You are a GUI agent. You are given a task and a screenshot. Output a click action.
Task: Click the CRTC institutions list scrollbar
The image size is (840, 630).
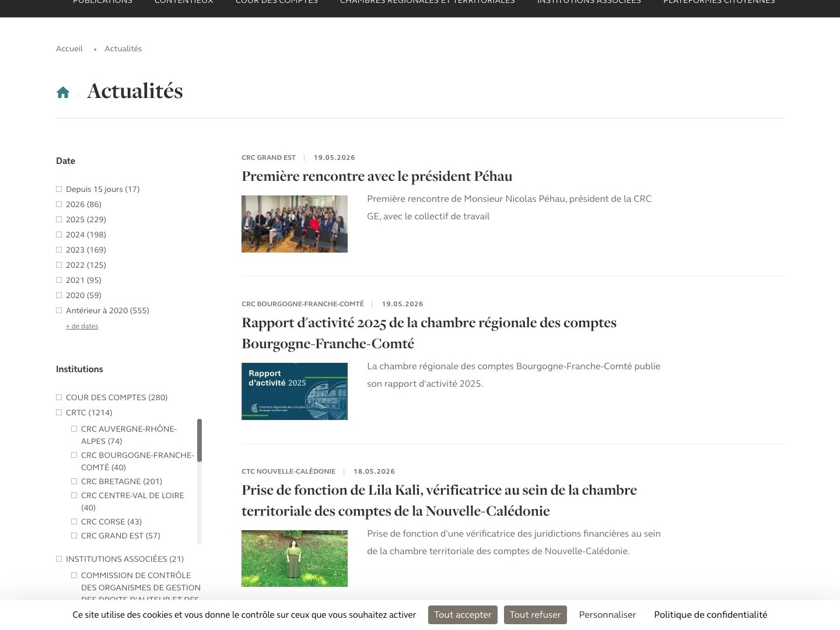coord(199,440)
